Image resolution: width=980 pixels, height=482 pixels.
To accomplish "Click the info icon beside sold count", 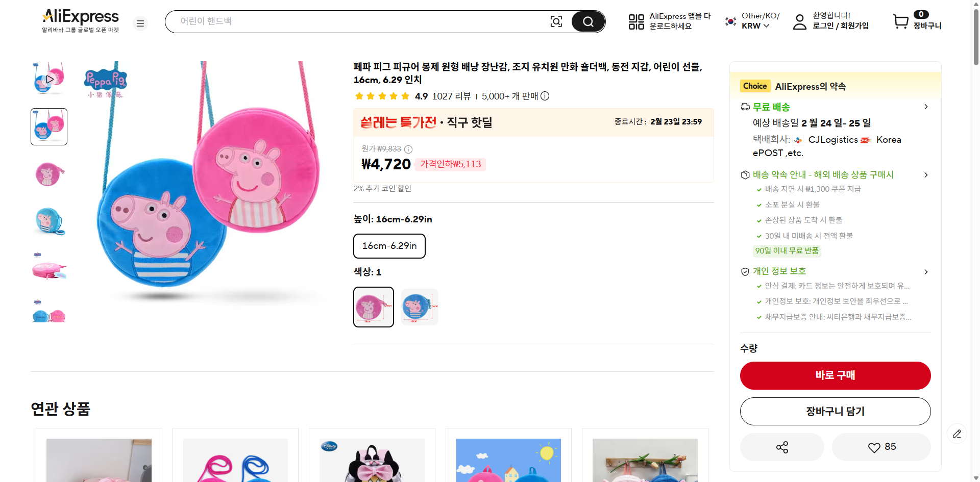I will 545,96.
